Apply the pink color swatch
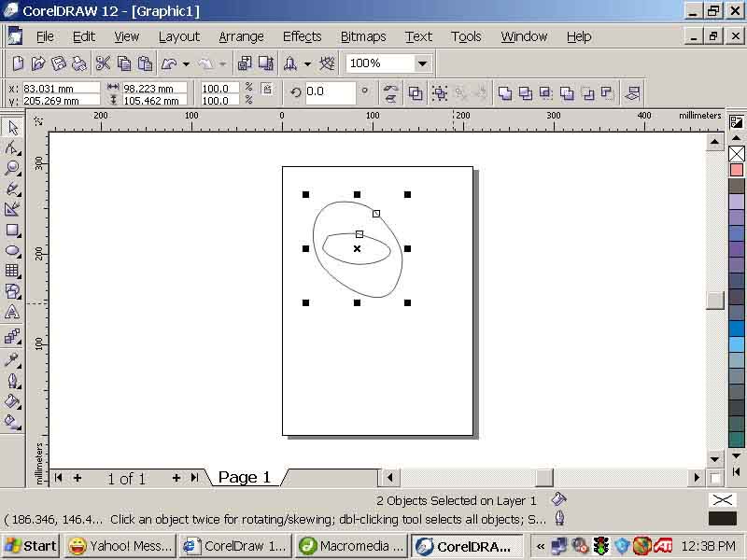 pyautogui.click(x=737, y=170)
